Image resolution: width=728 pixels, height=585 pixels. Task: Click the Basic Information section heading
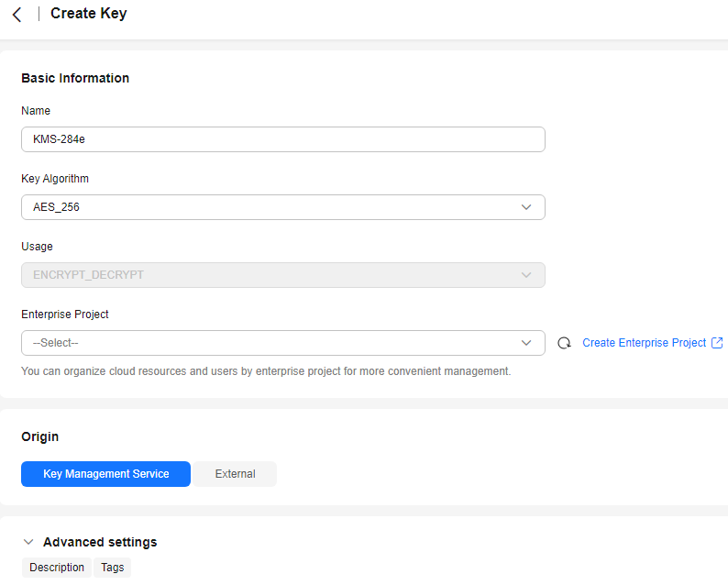[x=75, y=78]
